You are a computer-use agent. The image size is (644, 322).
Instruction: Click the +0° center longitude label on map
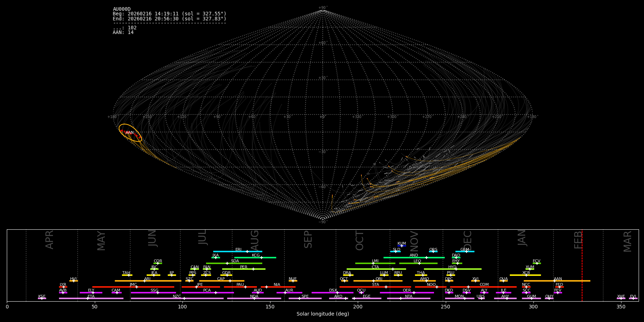(322, 117)
